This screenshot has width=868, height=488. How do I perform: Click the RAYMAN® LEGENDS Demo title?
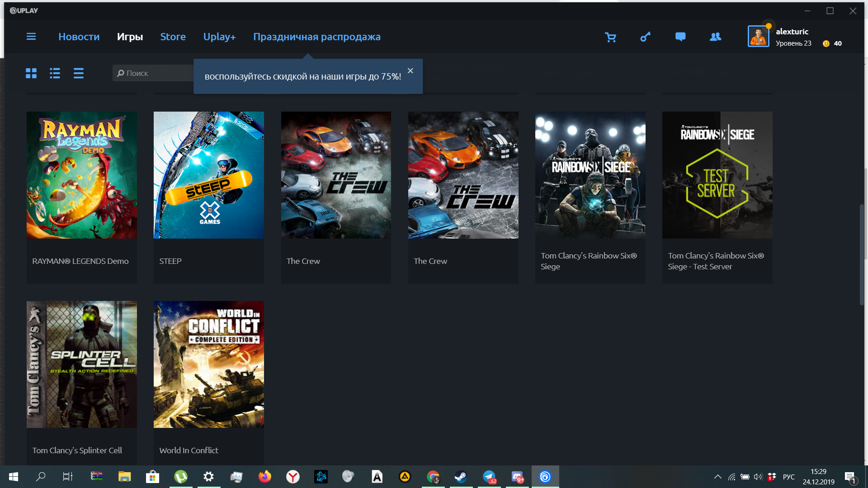80,261
